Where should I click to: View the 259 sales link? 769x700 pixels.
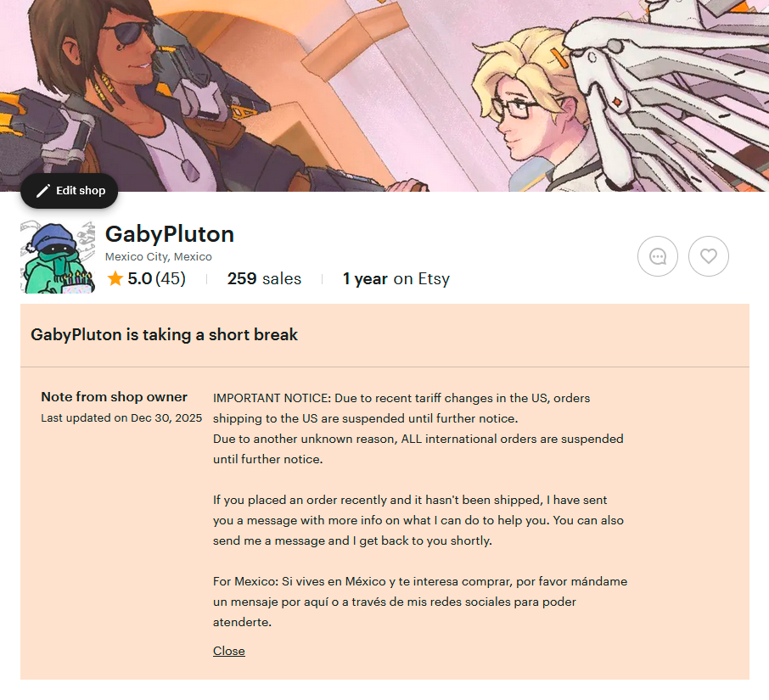[264, 278]
